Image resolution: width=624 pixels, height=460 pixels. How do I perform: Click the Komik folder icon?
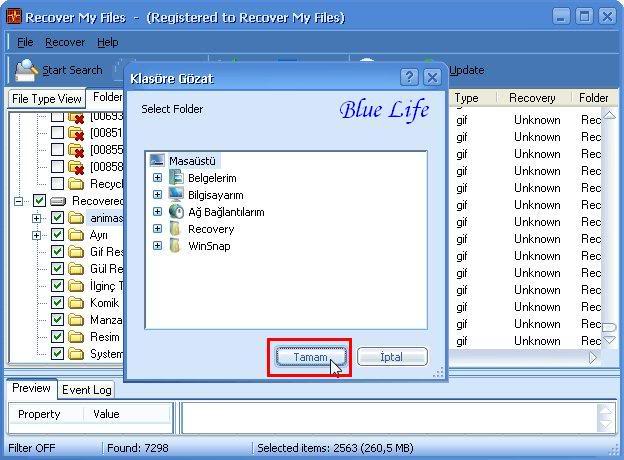pyautogui.click(x=76, y=303)
